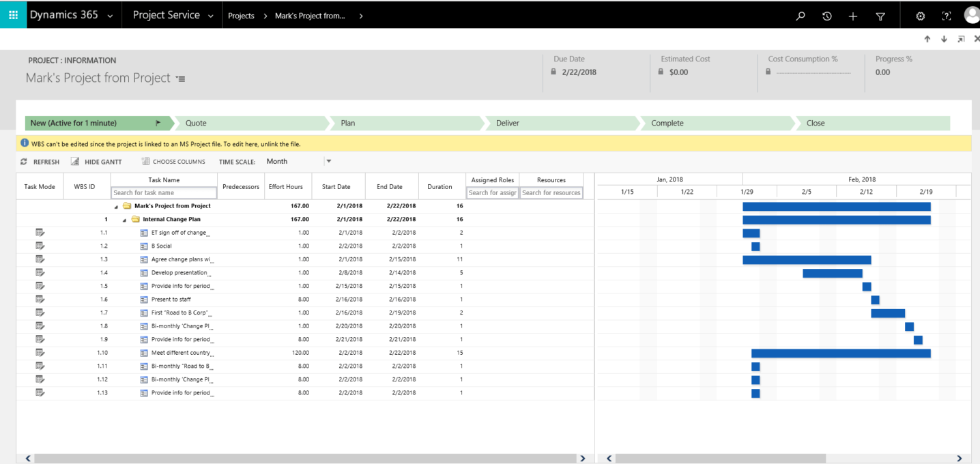
Task: Open Project Service dropdown chevron
Action: pos(210,16)
